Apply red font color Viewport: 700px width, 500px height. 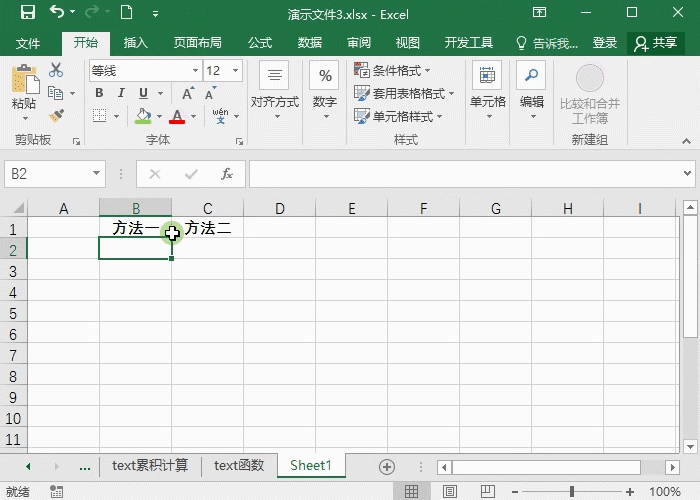[177, 116]
